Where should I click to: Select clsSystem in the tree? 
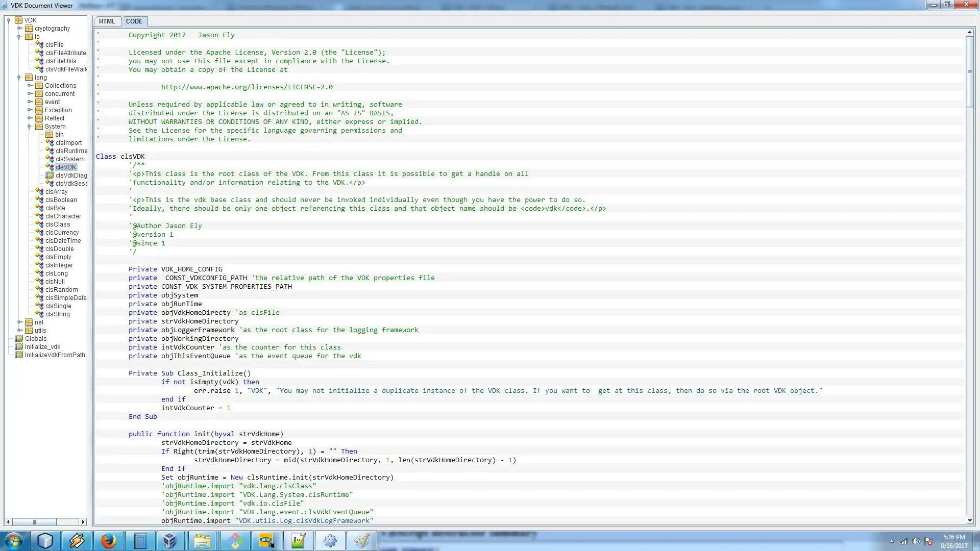[70, 159]
